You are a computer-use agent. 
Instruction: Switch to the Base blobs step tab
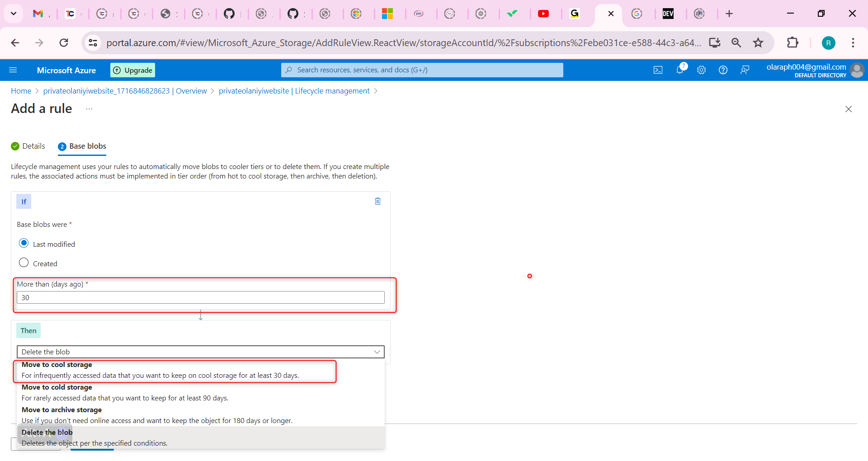coord(82,146)
